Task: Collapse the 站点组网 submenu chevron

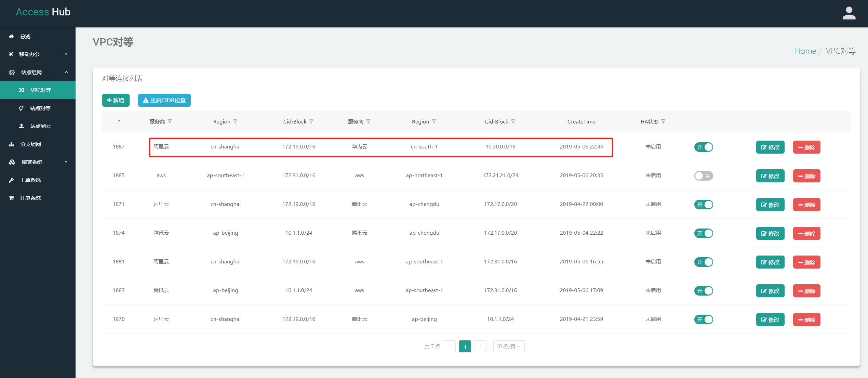Action: point(66,72)
